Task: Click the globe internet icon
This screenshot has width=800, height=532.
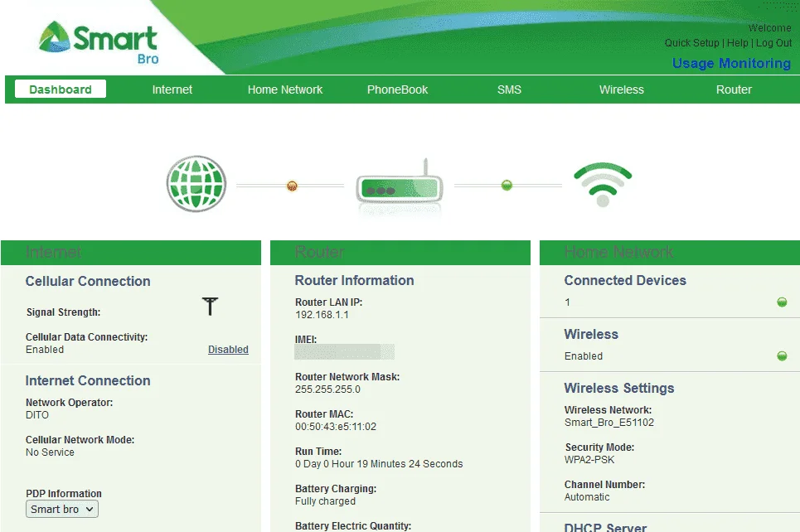Action: pos(196,184)
